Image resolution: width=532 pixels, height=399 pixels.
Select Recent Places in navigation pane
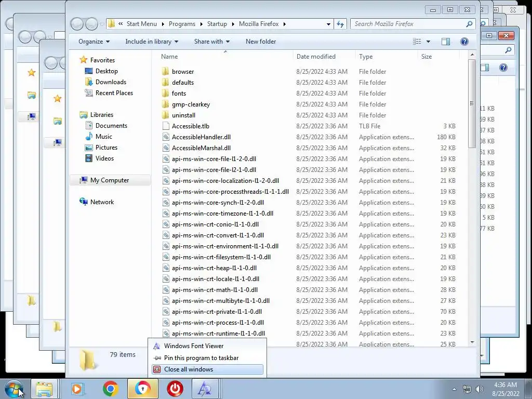(114, 92)
